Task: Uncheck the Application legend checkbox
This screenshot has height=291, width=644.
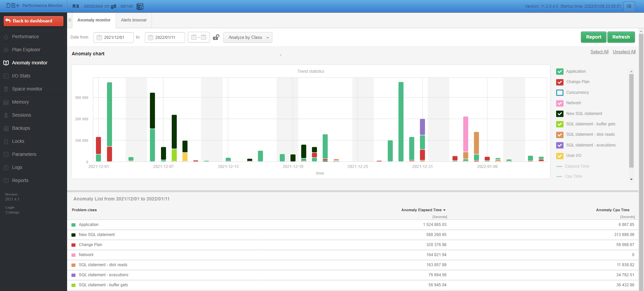Action: click(559, 71)
